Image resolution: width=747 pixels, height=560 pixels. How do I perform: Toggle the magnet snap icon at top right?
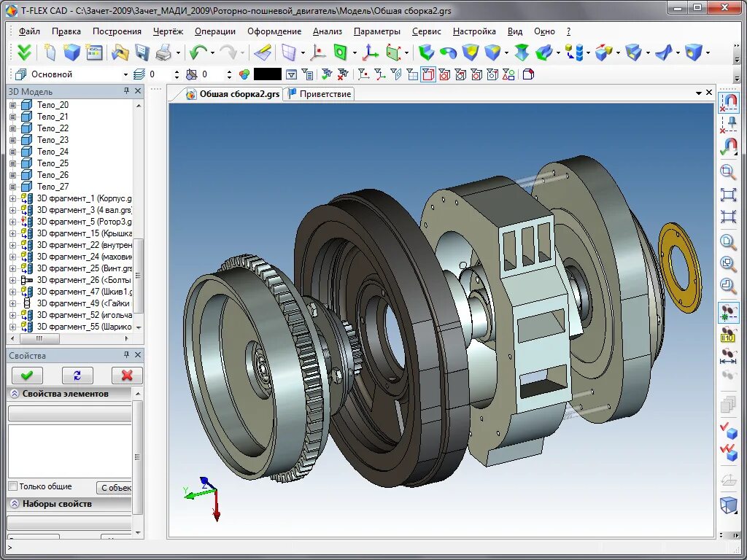tap(729, 102)
